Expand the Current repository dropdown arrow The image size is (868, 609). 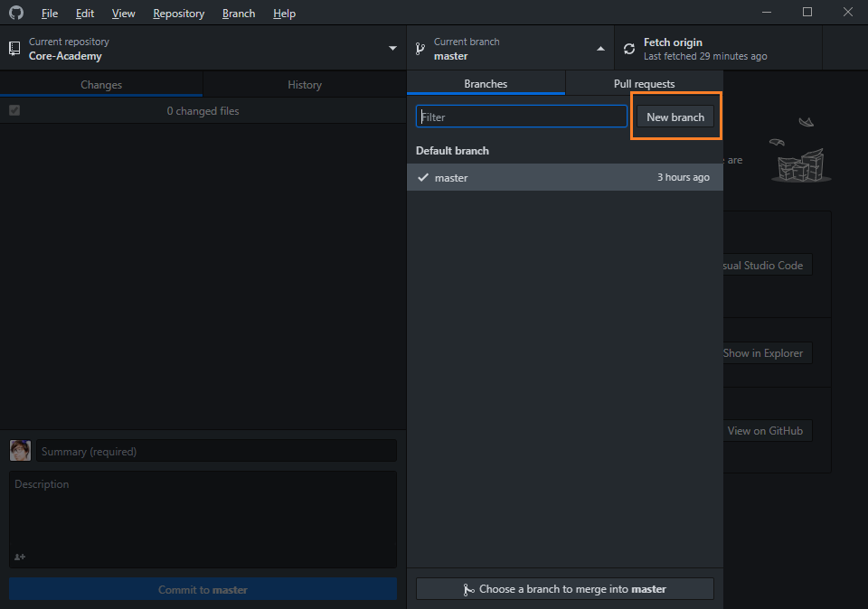point(392,49)
